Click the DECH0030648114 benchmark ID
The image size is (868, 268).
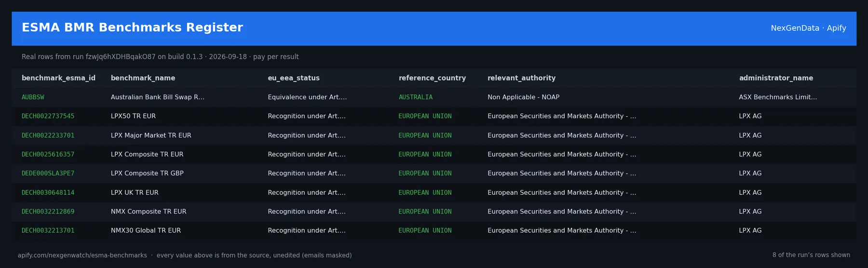[x=48, y=192]
